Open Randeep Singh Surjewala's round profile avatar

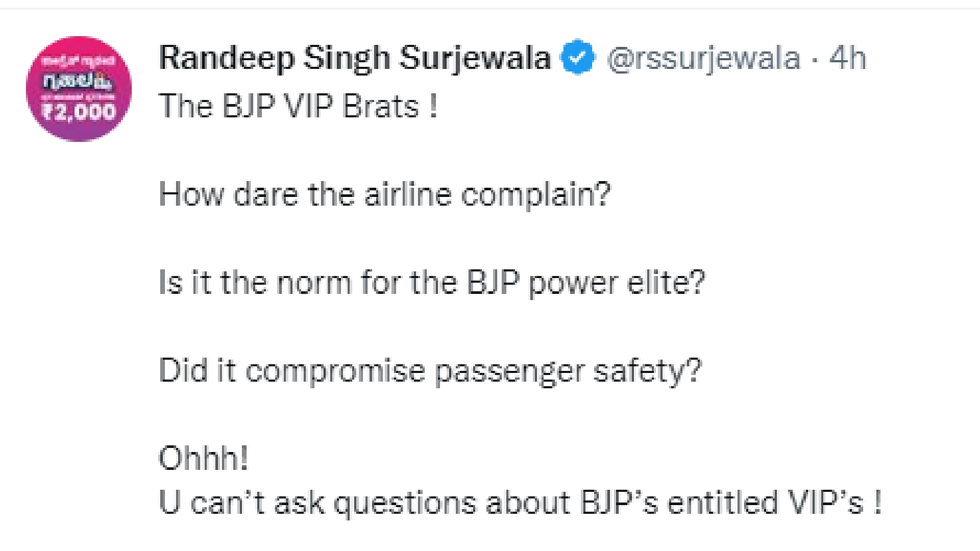pos(79,89)
